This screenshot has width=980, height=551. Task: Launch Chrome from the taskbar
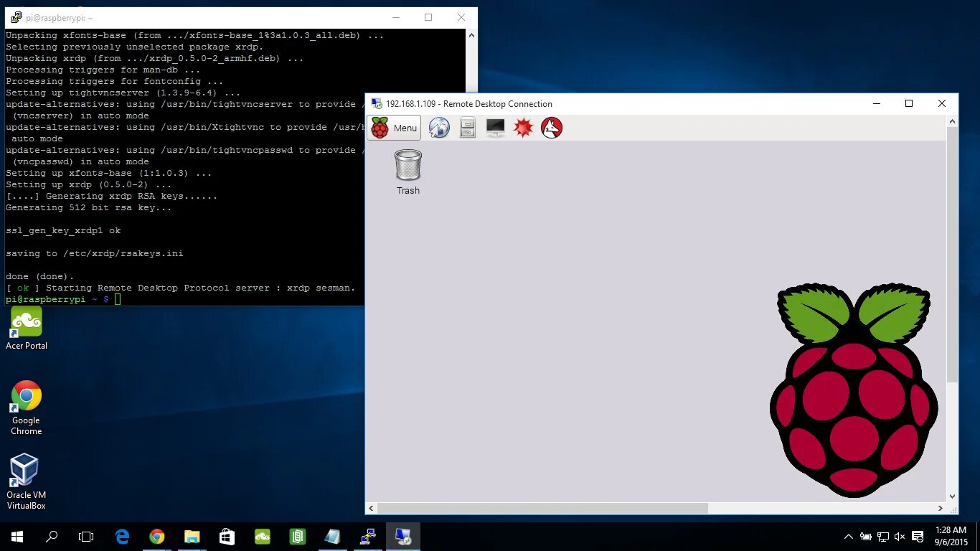pyautogui.click(x=157, y=536)
